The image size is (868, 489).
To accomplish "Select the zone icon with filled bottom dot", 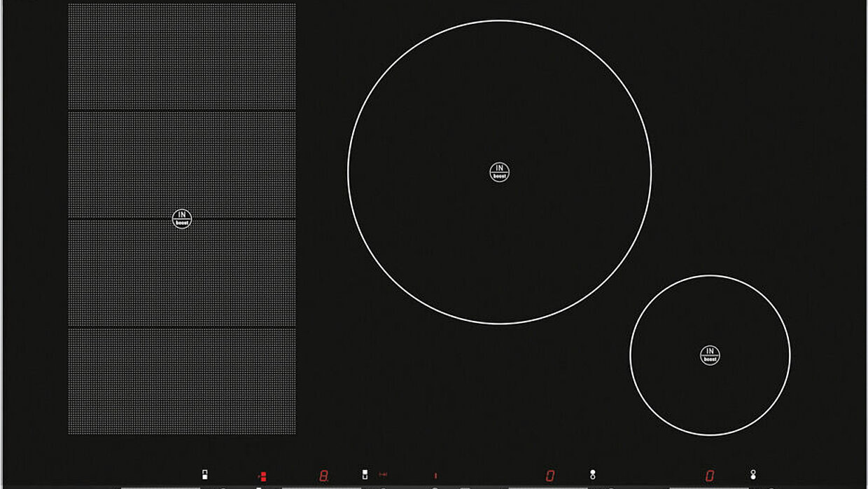I will coord(753,475).
